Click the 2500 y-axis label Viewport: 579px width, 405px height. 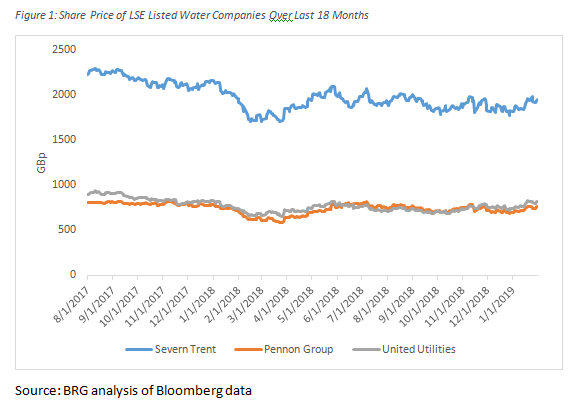coord(64,49)
